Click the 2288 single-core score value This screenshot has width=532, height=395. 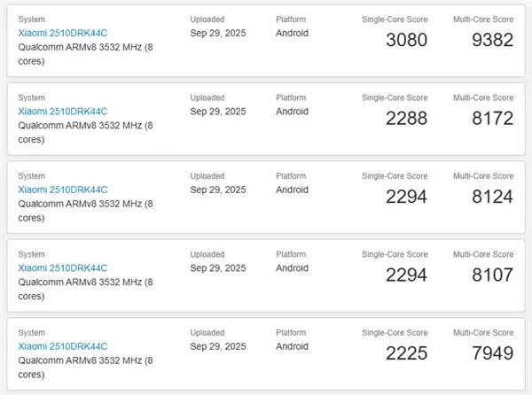(x=406, y=118)
